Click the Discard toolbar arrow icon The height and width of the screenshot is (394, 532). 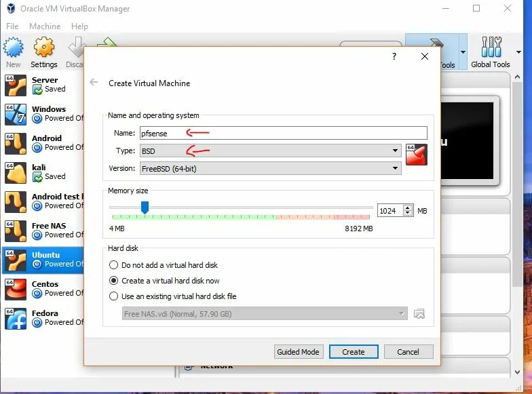76,47
